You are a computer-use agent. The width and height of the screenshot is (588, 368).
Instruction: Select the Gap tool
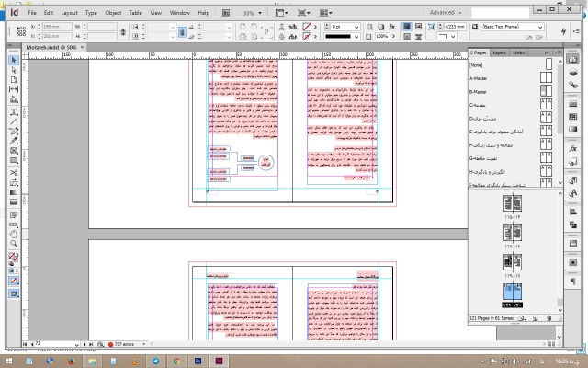coord(14,89)
